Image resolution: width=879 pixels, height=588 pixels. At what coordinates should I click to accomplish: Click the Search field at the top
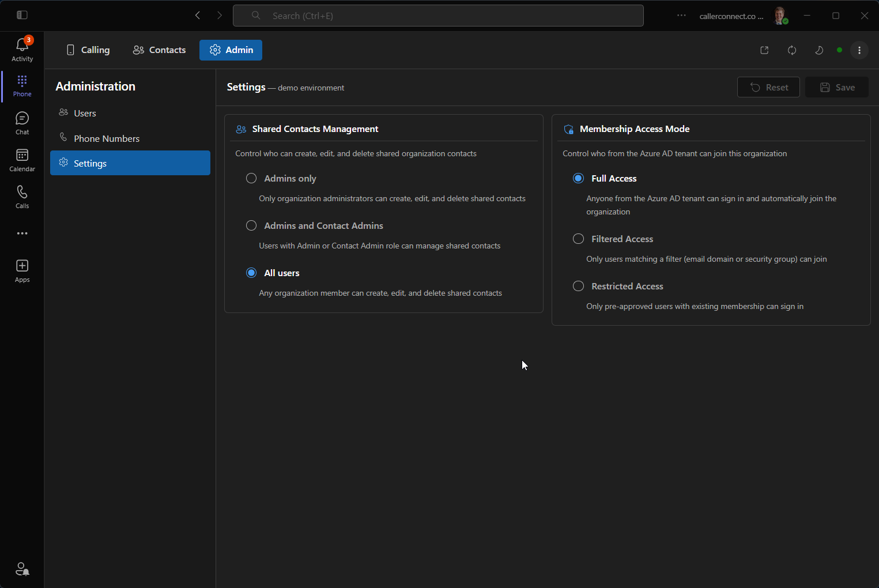438,16
